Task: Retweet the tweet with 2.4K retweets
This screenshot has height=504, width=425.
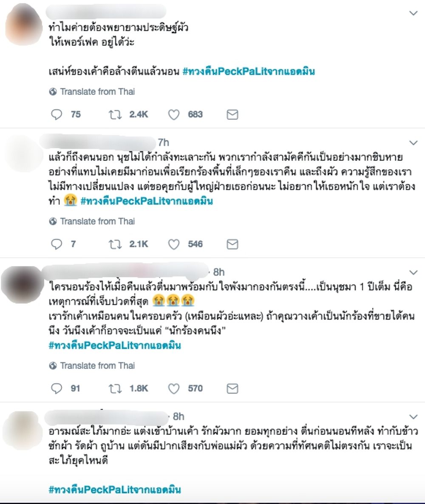Action: click(x=115, y=114)
